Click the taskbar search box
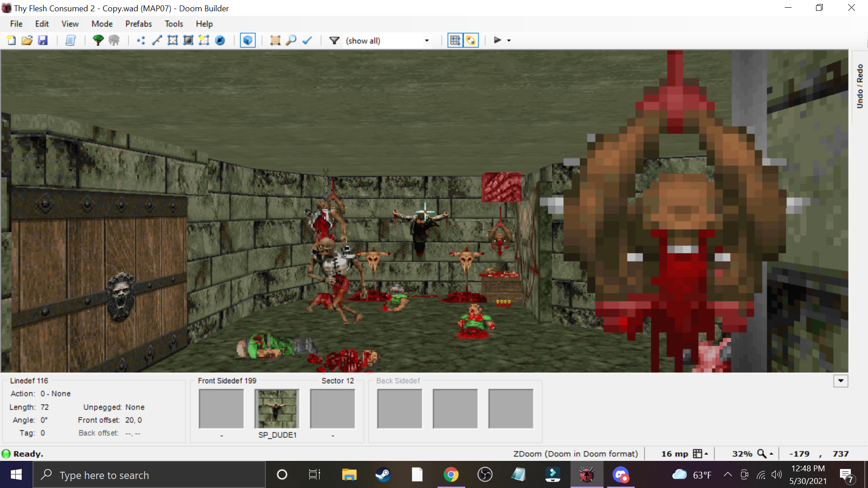 pyautogui.click(x=149, y=475)
